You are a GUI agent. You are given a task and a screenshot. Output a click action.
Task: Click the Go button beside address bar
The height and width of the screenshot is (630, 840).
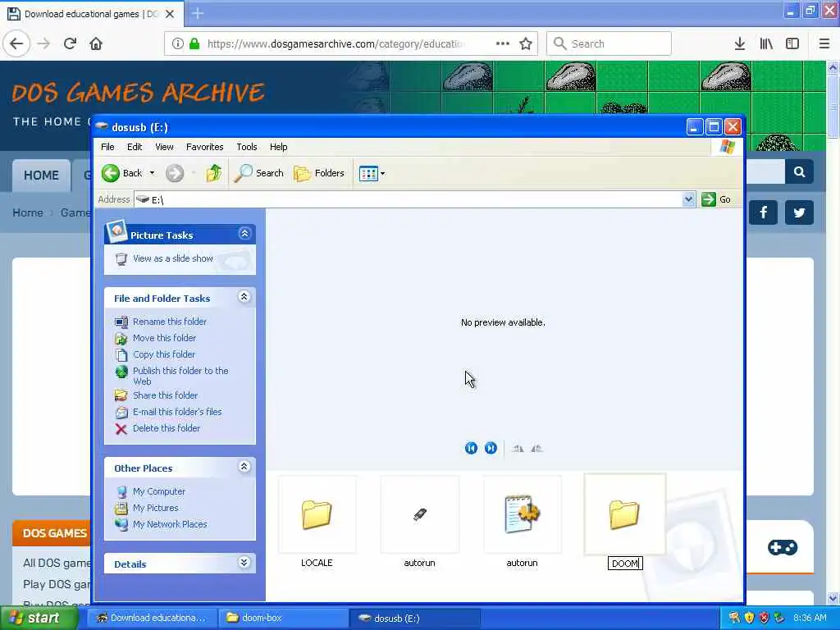[717, 199]
